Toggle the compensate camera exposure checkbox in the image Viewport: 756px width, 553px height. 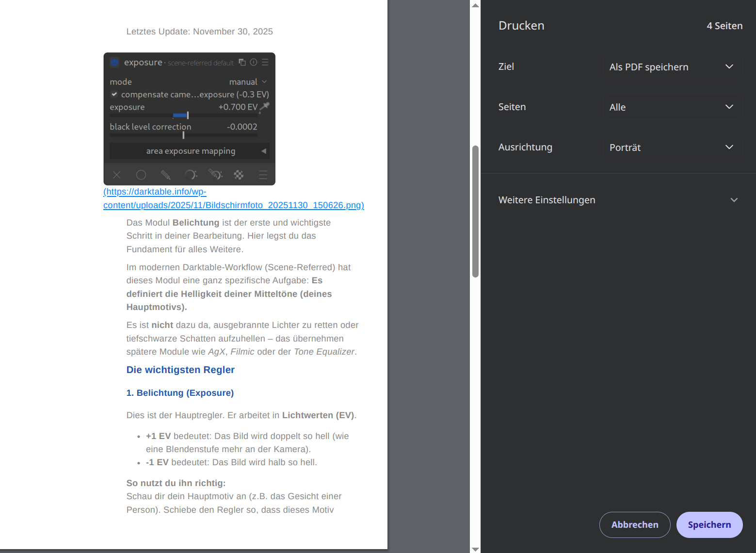(x=114, y=94)
